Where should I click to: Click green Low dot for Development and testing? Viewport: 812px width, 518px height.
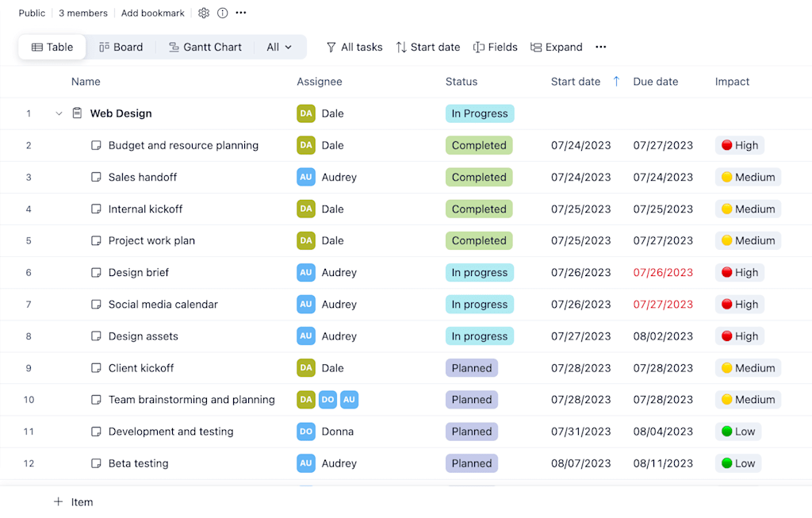[x=726, y=432]
